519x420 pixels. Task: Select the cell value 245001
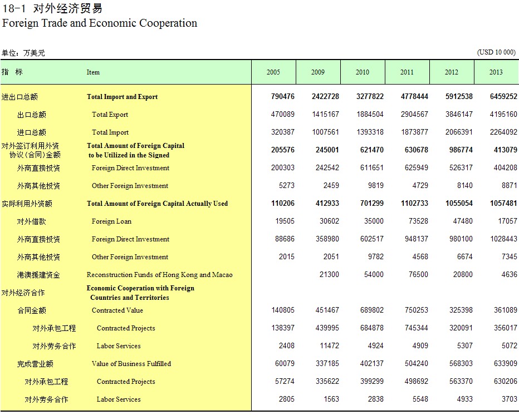point(327,150)
